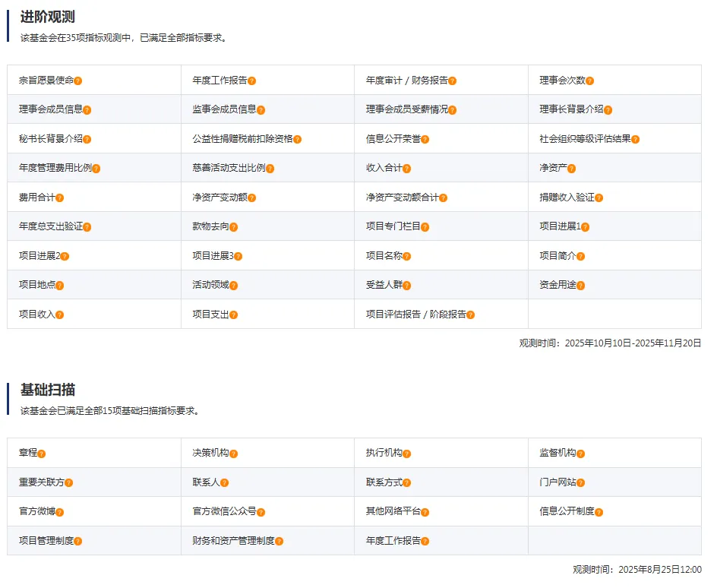
Task: Click the question icon beside 官方微信公众号
Action: pyautogui.click(x=261, y=512)
